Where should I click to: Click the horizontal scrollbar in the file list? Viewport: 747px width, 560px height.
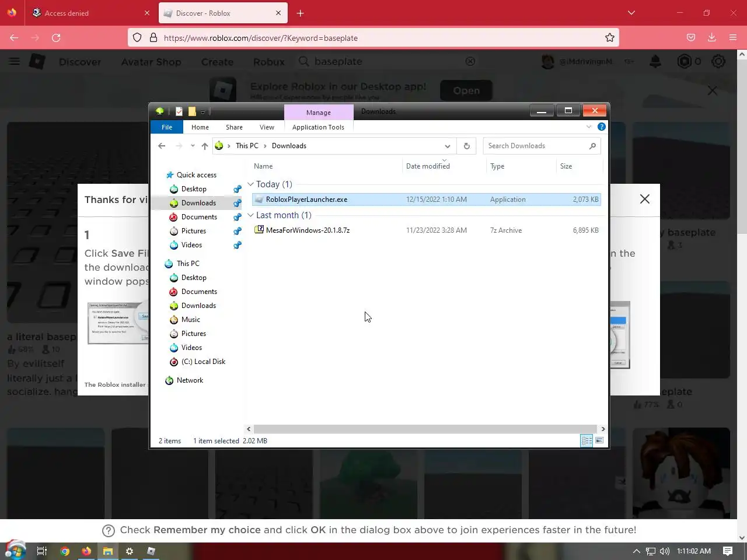click(x=425, y=429)
